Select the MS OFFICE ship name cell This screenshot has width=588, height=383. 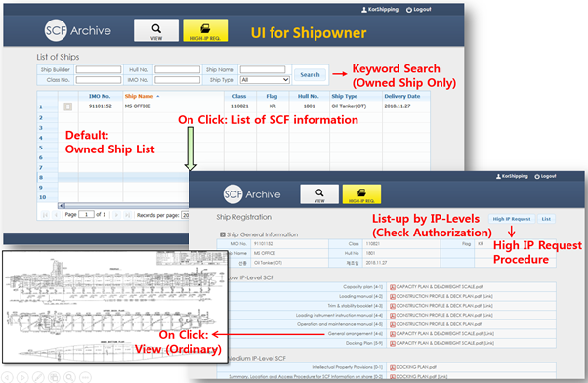point(138,106)
